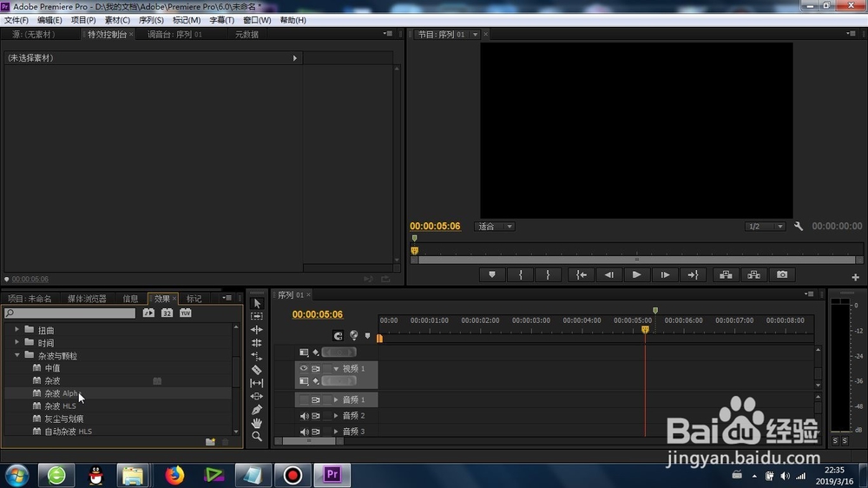Go to Out point button
Viewport: 868px width, 488px height.
(693, 274)
